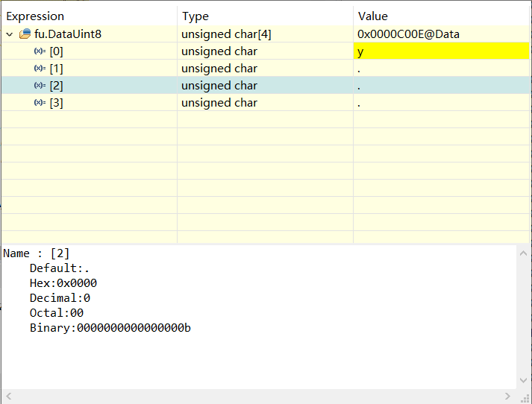Click the value cell of element [2]
Screen dimensions: 532x404
point(440,86)
